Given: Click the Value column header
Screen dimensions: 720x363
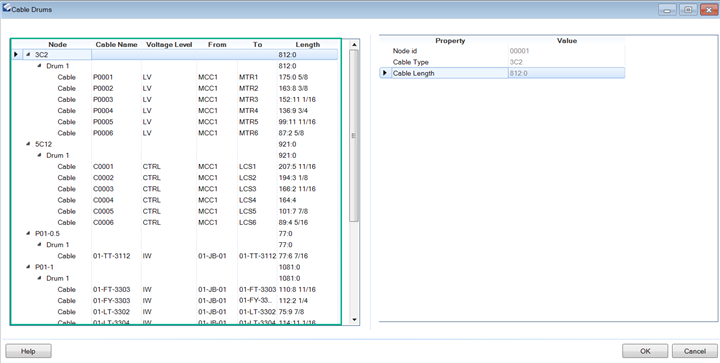Looking at the screenshot, I should coord(567,41).
